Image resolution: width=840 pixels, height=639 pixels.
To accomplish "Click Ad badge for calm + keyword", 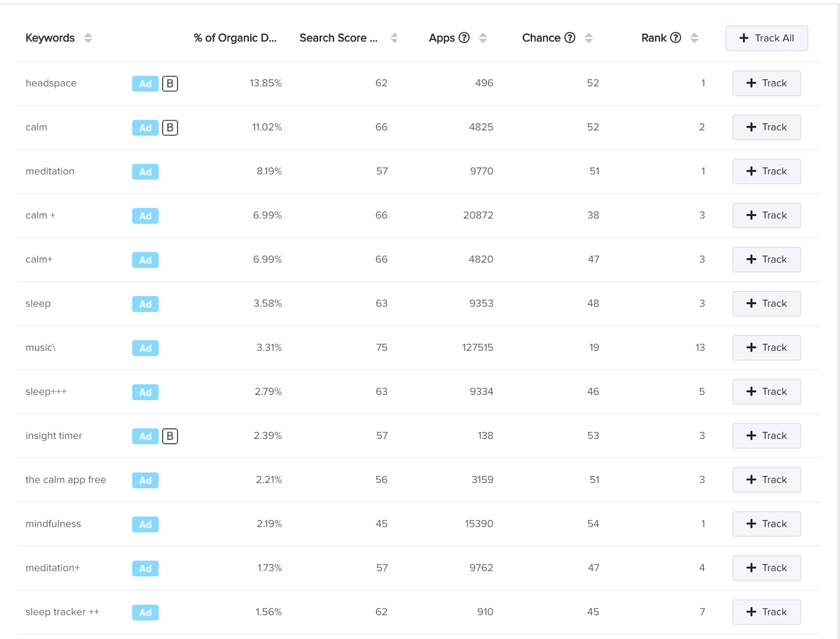I will click(145, 216).
